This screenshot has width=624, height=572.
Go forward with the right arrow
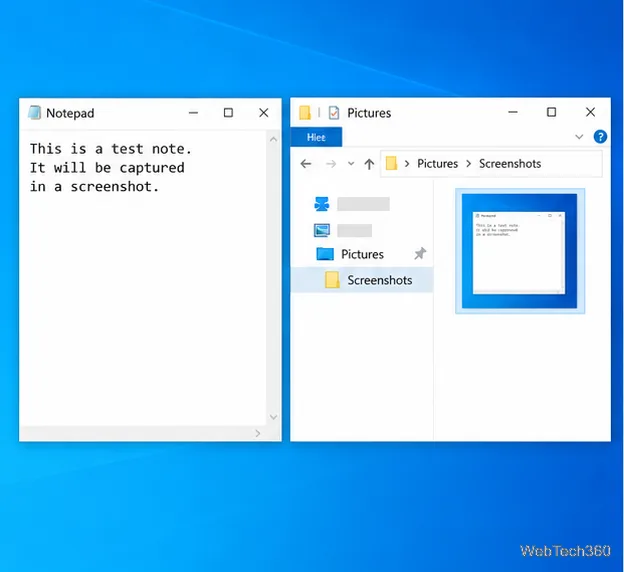(x=331, y=164)
